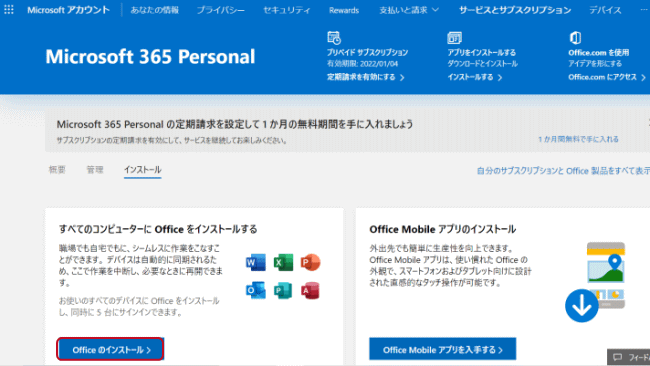Click the Excel app icon

[283, 262]
